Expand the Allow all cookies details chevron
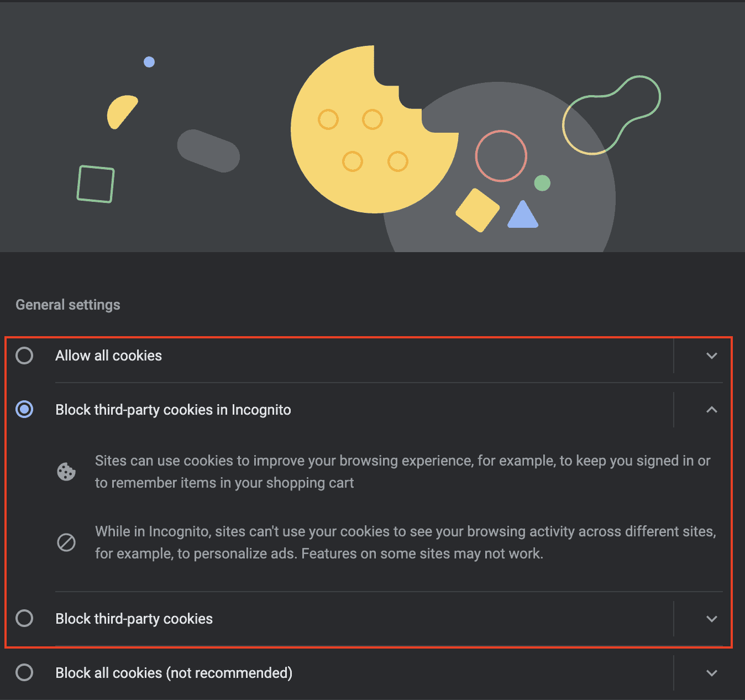 [x=711, y=356]
